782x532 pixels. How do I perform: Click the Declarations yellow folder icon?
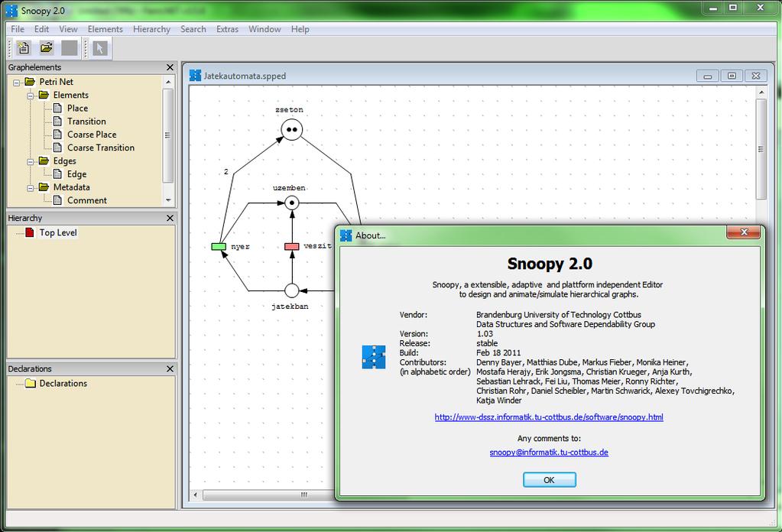pos(31,384)
